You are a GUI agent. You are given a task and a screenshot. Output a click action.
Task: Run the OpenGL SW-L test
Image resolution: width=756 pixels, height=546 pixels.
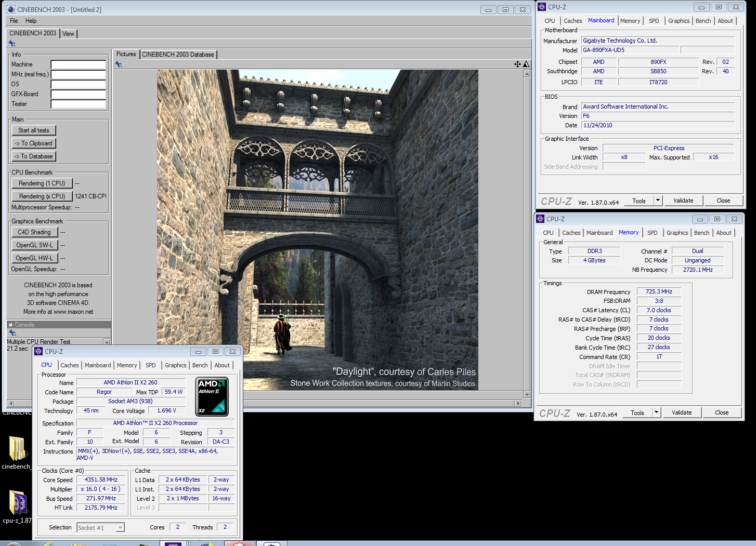(34, 245)
